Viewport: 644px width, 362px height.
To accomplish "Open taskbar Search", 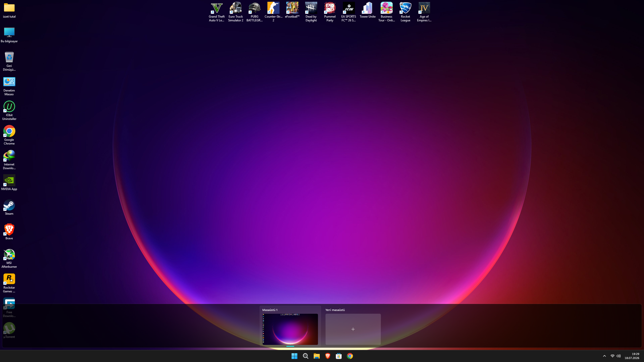I will pyautogui.click(x=305, y=356).
